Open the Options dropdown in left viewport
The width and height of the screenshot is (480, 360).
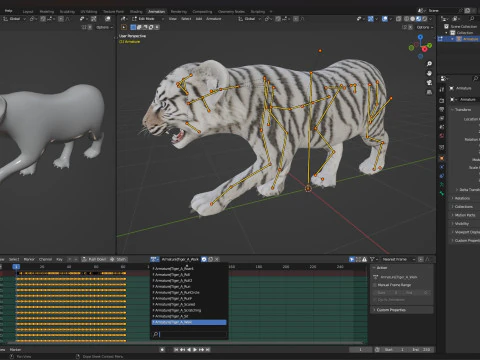[104, 27]
